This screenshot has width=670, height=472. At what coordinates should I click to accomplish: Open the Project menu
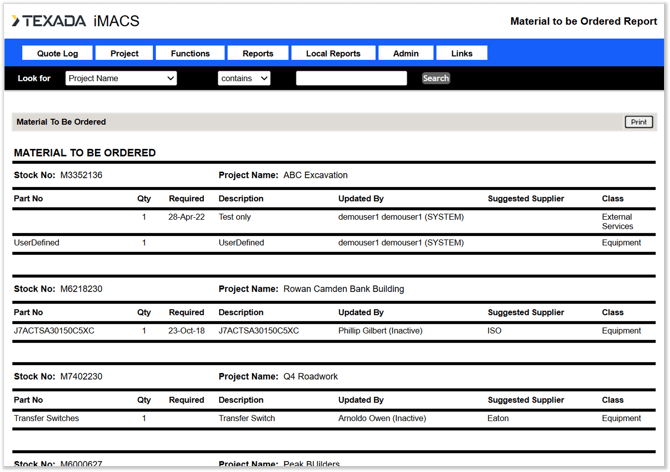click(125, 53)
